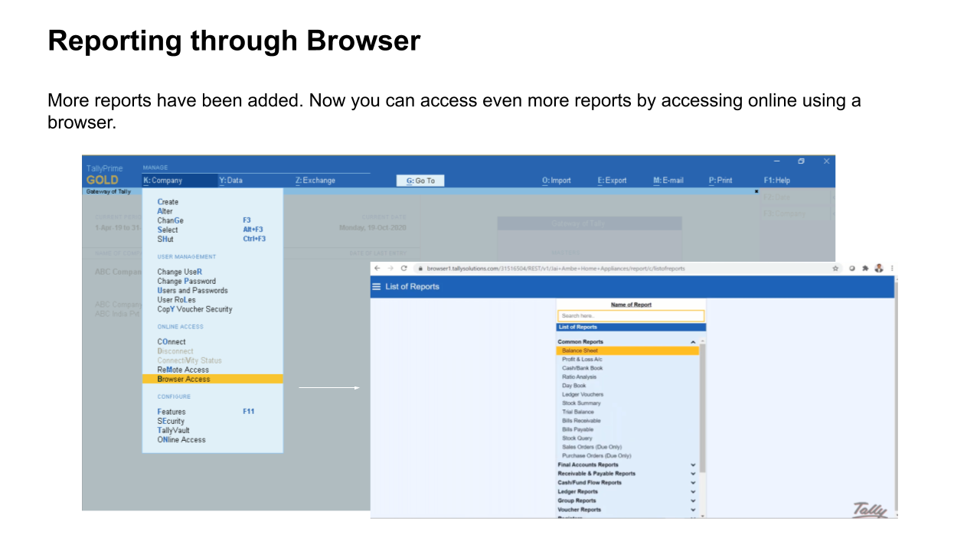
Task: Select highlighted Browser Access option
Action: pyautogui.click(x=213, y=379)
